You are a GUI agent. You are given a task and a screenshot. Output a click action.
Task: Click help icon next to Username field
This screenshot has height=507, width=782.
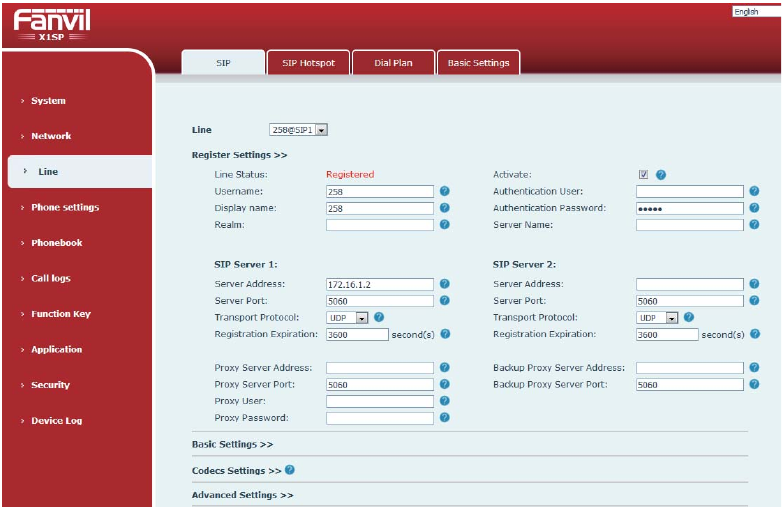coord(445,191)
